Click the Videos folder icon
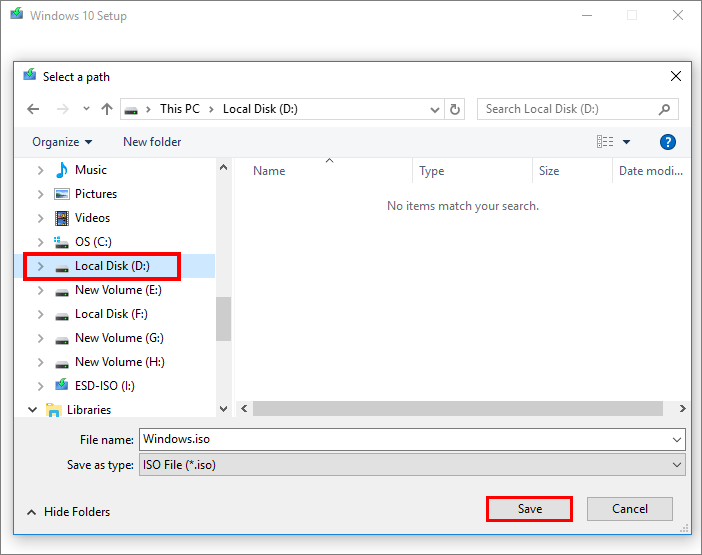 point(62,218)
